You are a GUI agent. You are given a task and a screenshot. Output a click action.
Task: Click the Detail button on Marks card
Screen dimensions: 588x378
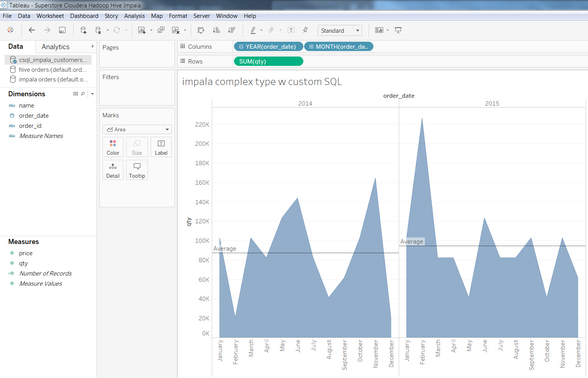point(113,170)
